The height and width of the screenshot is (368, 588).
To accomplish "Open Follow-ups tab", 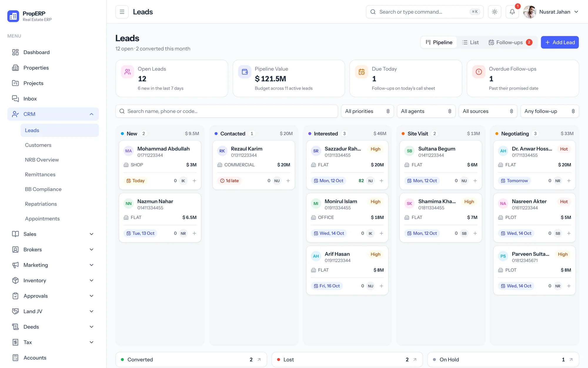I will [x=510, y=42].
